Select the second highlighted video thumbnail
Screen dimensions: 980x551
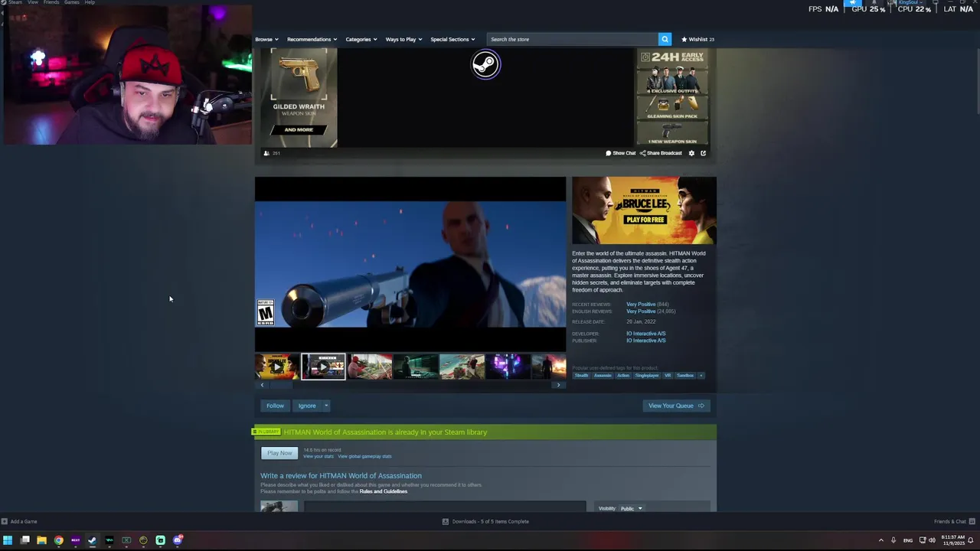coord(323,367)
